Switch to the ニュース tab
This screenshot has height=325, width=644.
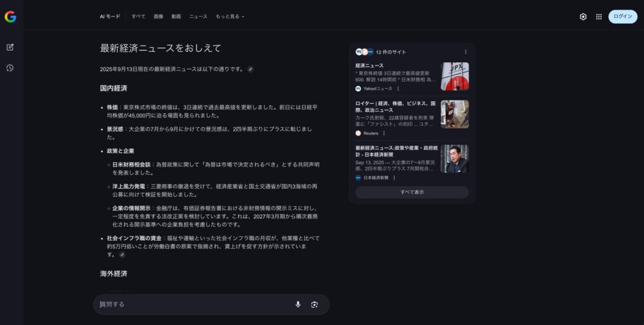(x=198, y=16)
